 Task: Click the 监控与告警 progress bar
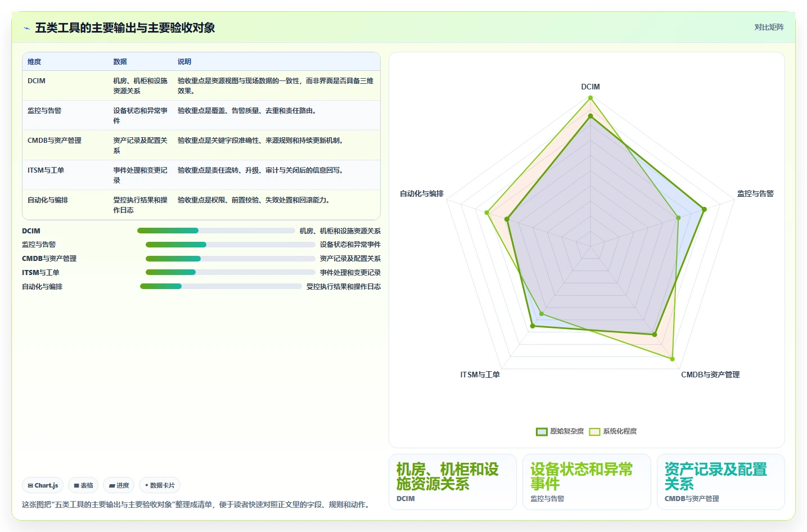231,245
